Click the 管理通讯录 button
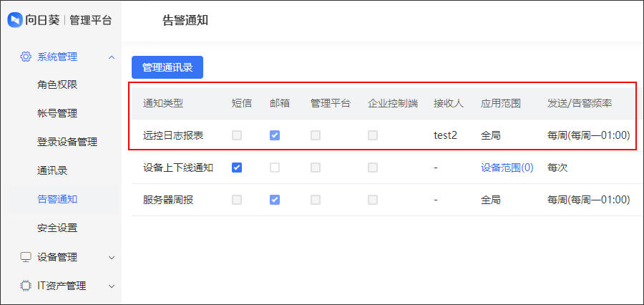The width and height of the screenshot is (644, 305). (167, 67)
